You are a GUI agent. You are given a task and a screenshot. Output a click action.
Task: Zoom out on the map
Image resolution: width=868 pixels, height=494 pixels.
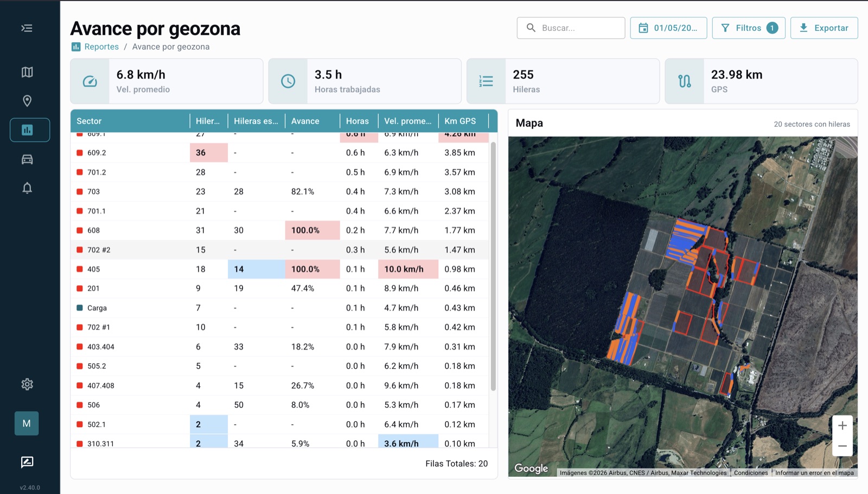point(842,446)
